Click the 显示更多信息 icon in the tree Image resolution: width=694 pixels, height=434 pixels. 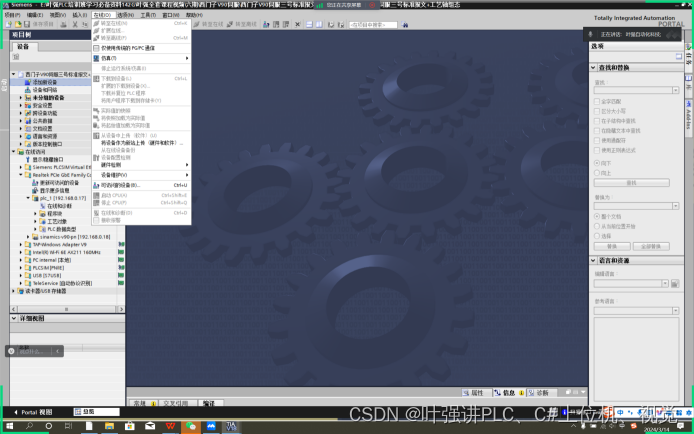click(35, 190)
